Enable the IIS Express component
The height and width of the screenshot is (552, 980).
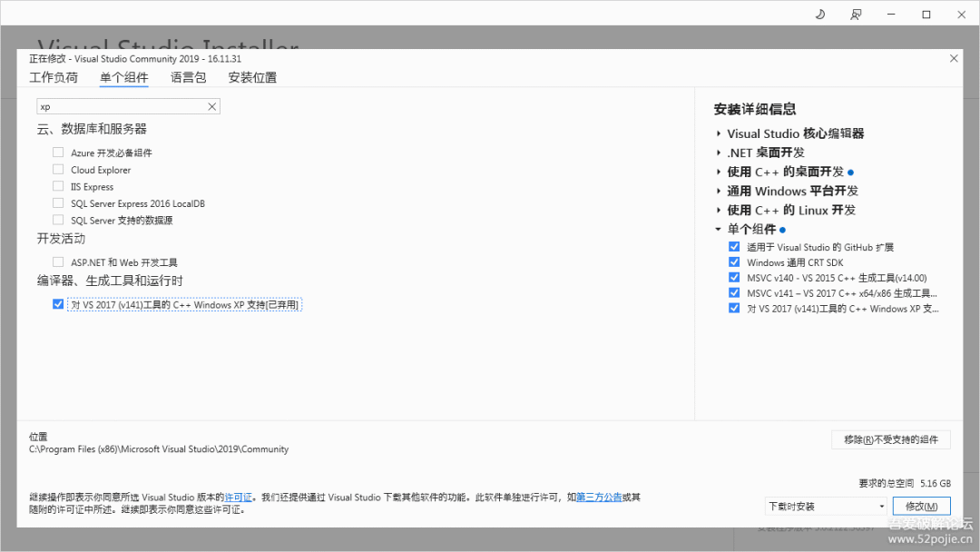click(58, 186)
